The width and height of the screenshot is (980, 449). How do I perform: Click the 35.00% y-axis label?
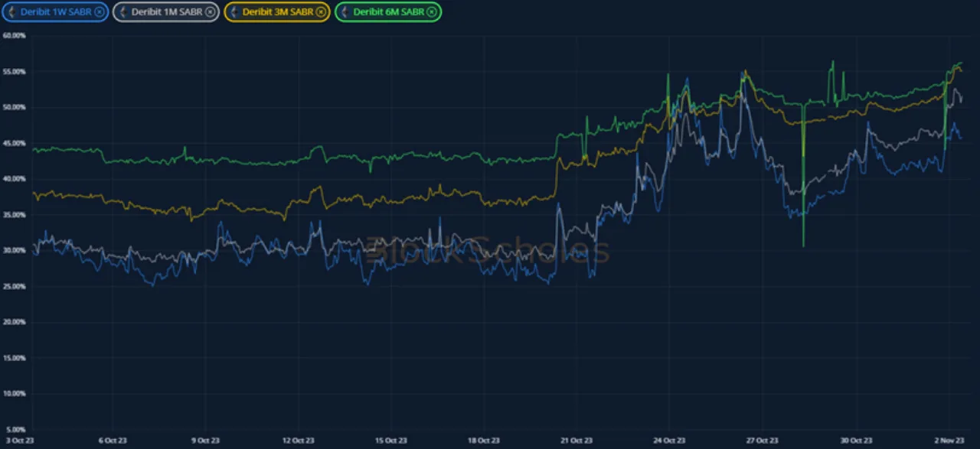point(14,215)
